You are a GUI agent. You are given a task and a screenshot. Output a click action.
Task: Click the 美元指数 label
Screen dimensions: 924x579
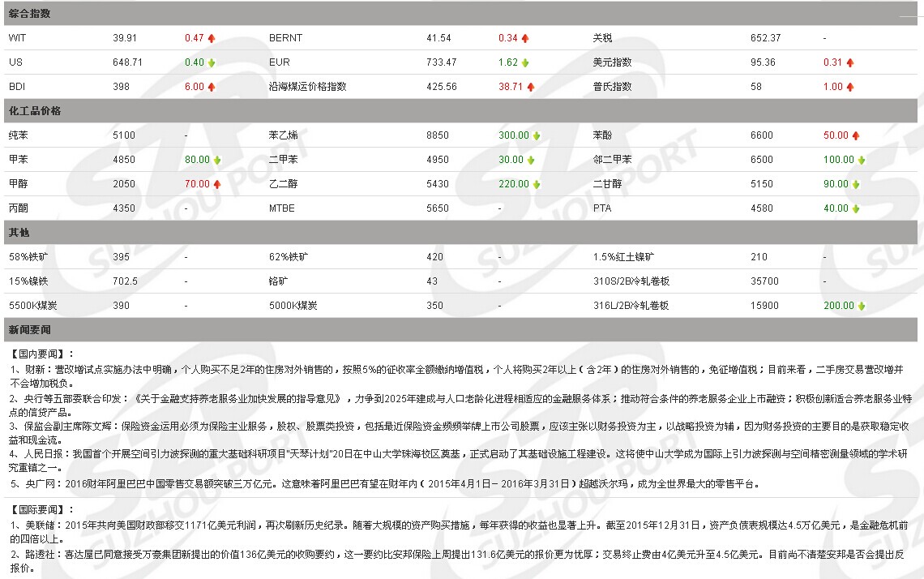(612, 62)
